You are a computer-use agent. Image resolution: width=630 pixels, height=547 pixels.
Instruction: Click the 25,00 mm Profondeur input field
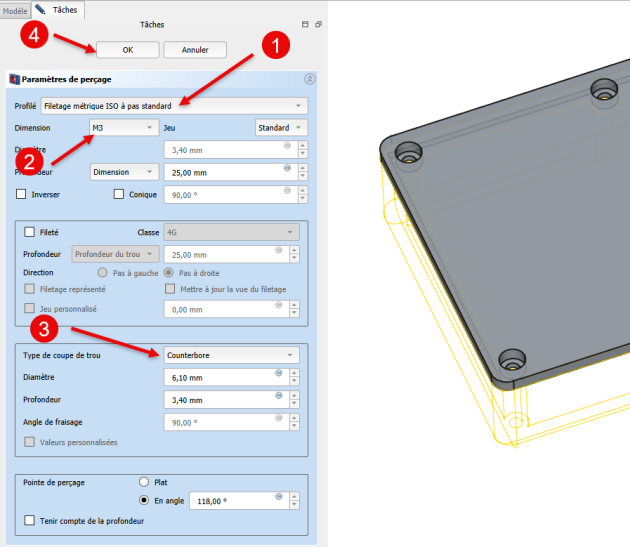220,172
